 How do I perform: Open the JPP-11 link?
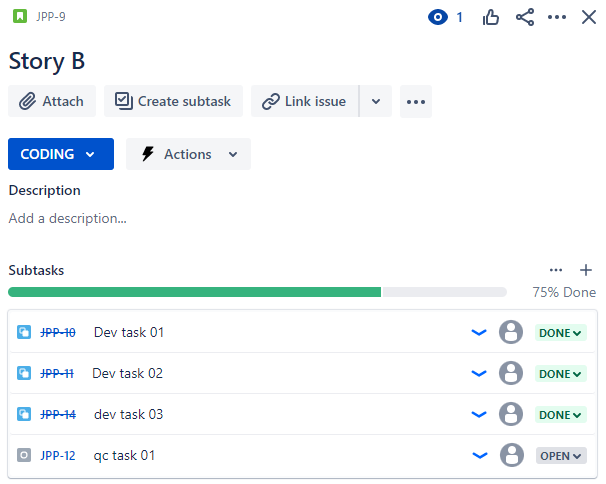click(x=57, y=373)
